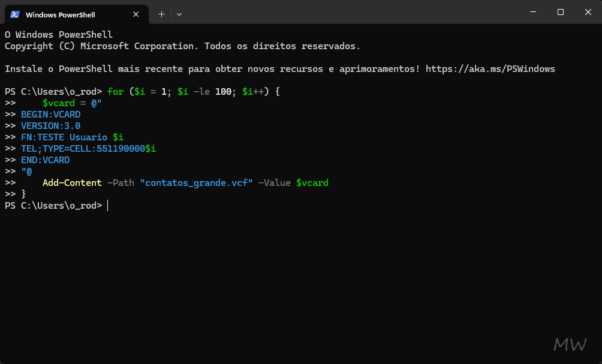Click the -Value parameter text
This screenshot has height=364, width=602.
coord(275,183)
